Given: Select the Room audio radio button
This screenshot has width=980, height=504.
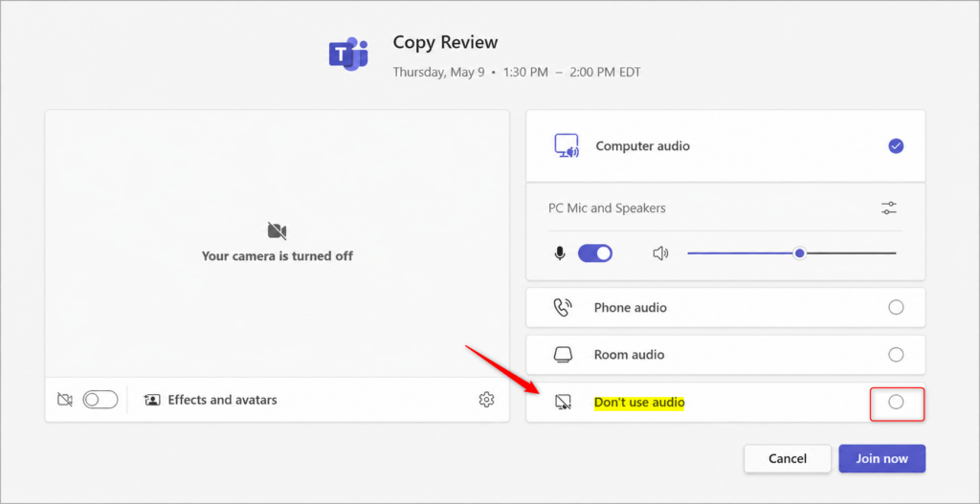Looking at the screenshot, I should coord(896,355).
